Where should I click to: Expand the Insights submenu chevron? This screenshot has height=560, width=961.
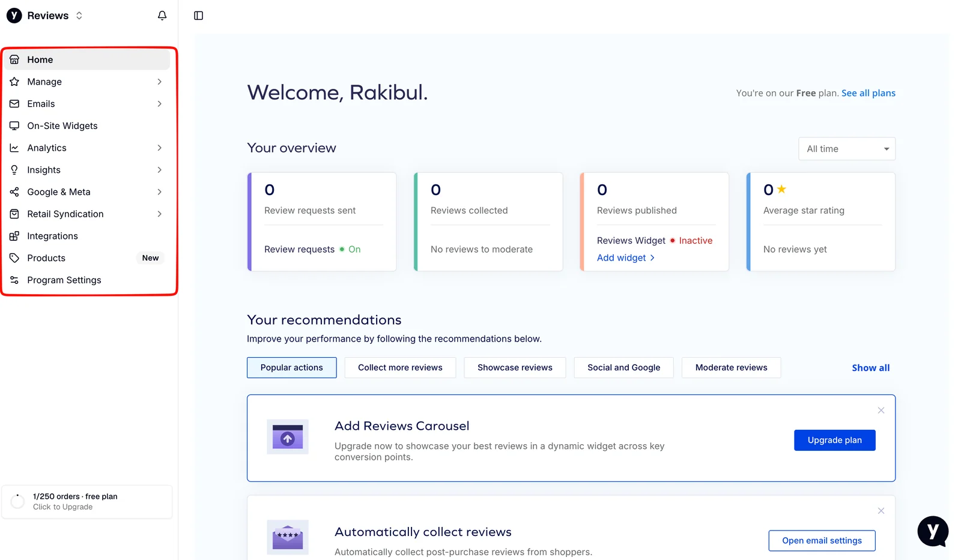160,170
